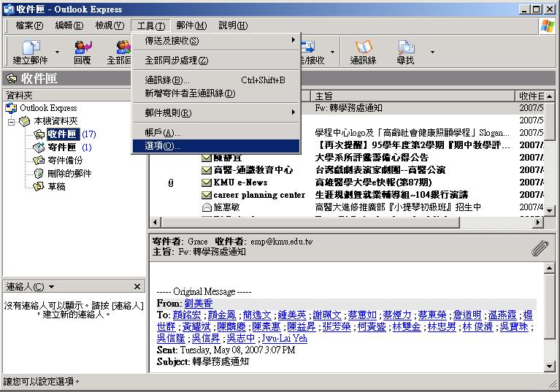Click the 工具(T) menu
The height and width of the screenshot is (392, 560).
coord(150,26)
